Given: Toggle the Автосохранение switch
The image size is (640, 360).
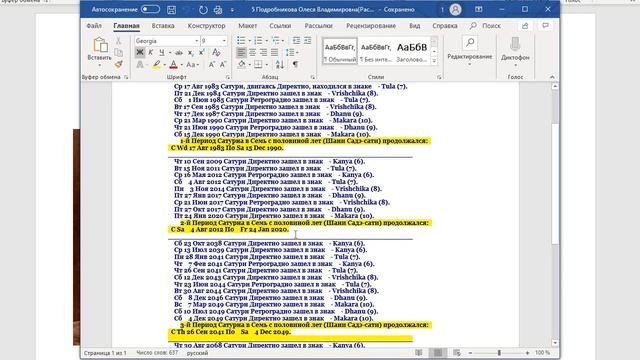Looking at the screenshot, I should tap(150, 9).
